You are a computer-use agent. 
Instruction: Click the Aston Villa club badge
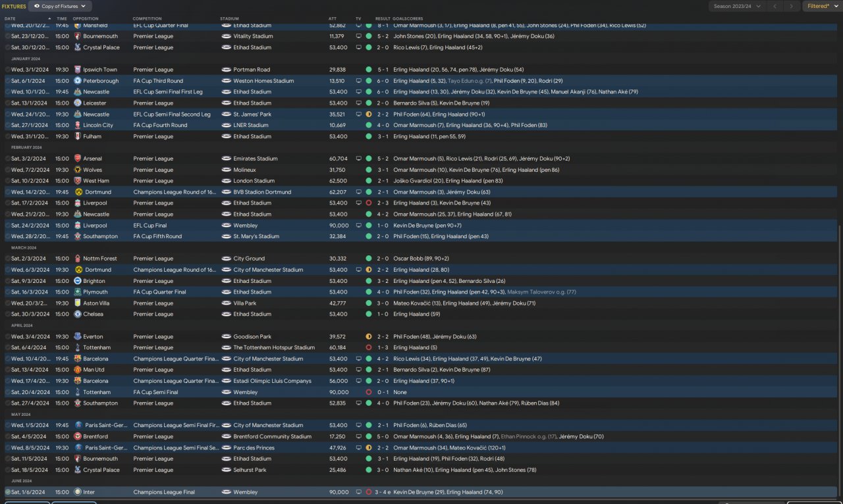77,303
